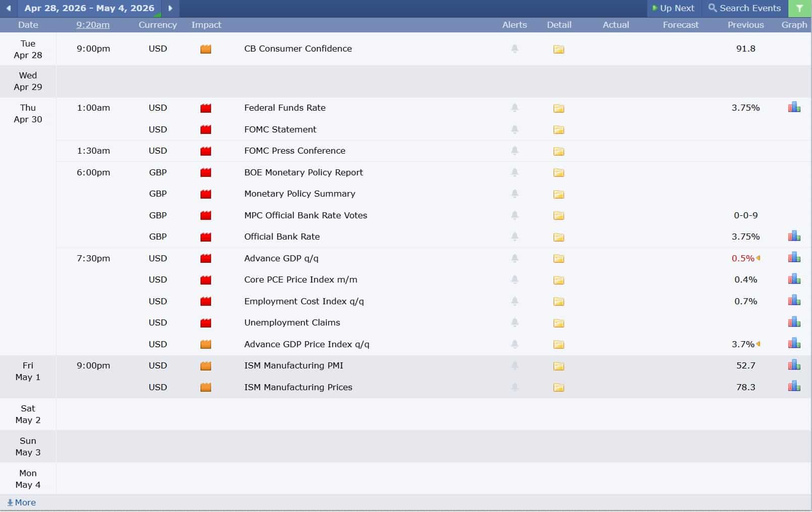This screenshot has height=512, width=812.
Task: Open detail folder for FOMC Press Conference
Action: tap(559, 151)
